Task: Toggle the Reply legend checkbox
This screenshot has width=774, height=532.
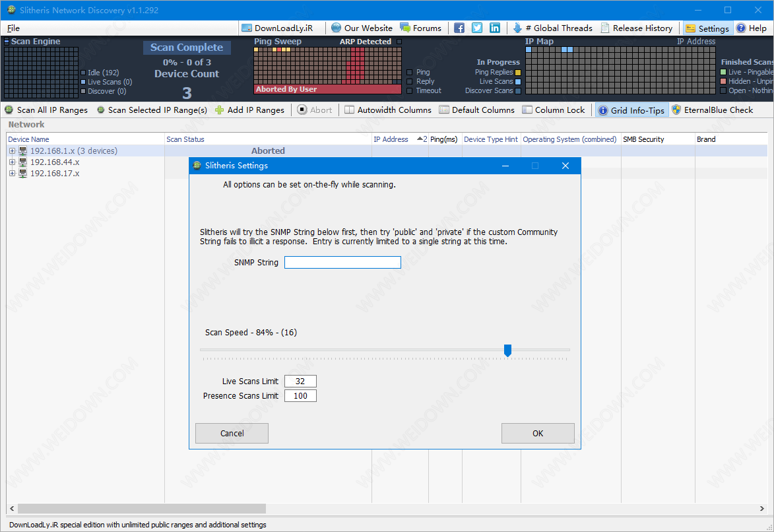Action: point(409,81)
